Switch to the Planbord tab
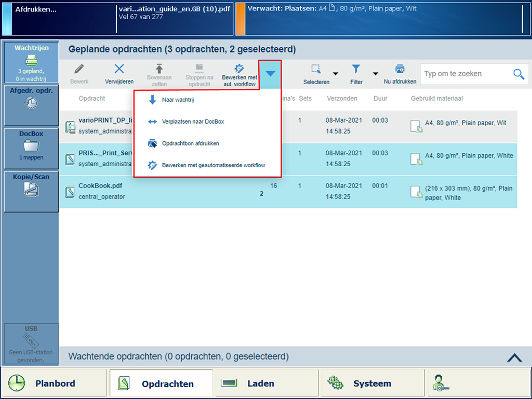Image resolution: width=532 pixels, height=399 pixels. tap(54, 383)
